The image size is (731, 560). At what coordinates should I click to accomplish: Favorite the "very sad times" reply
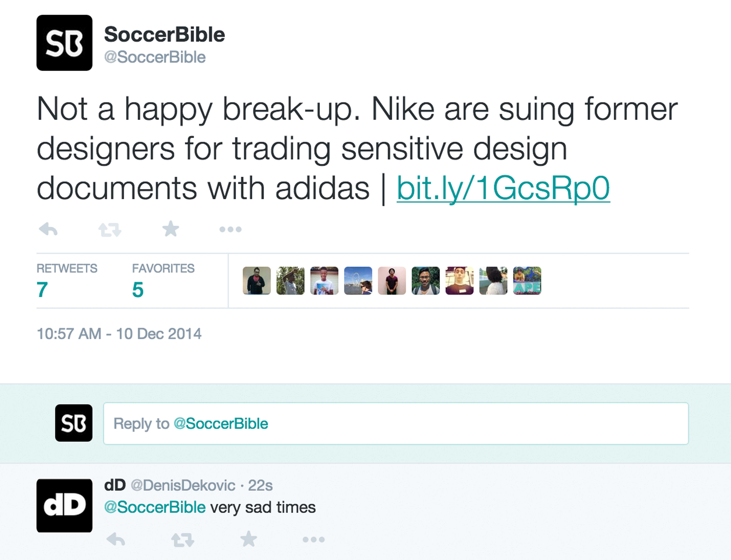pyautogui.click(x=249, y=539)
